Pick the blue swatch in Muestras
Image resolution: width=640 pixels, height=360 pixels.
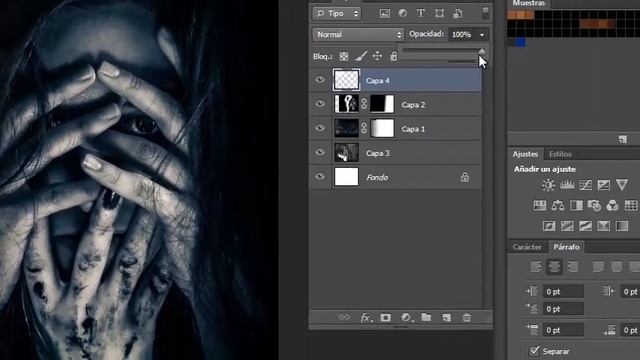(520, 42)
